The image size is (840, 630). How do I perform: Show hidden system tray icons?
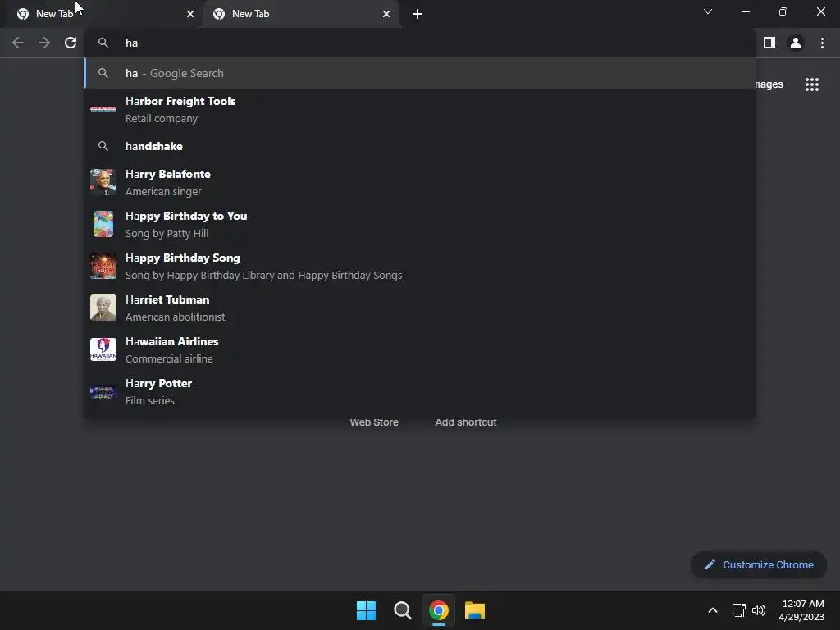coord(713,610)
